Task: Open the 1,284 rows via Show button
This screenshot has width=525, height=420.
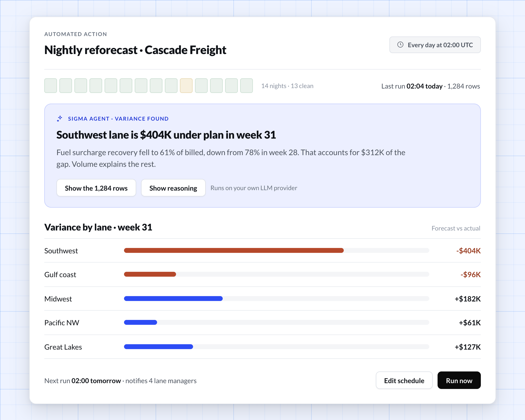Action: 96,188
